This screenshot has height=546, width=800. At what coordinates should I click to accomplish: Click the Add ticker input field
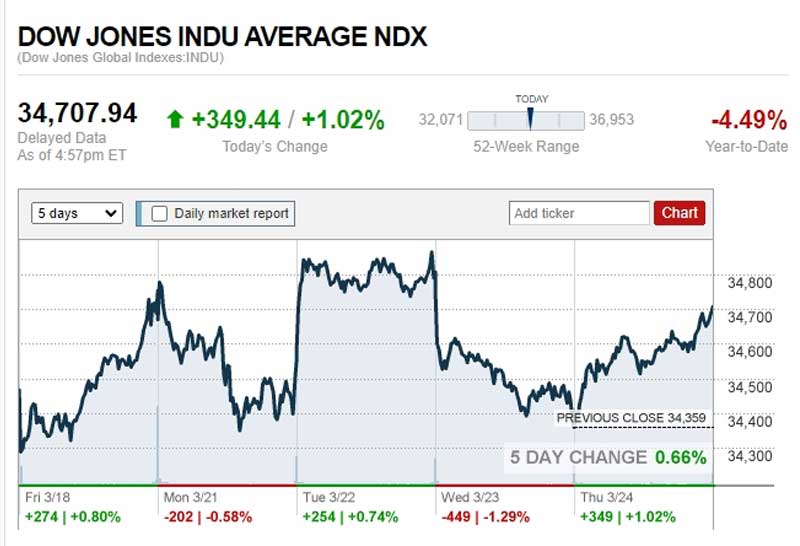click(579, 213)
